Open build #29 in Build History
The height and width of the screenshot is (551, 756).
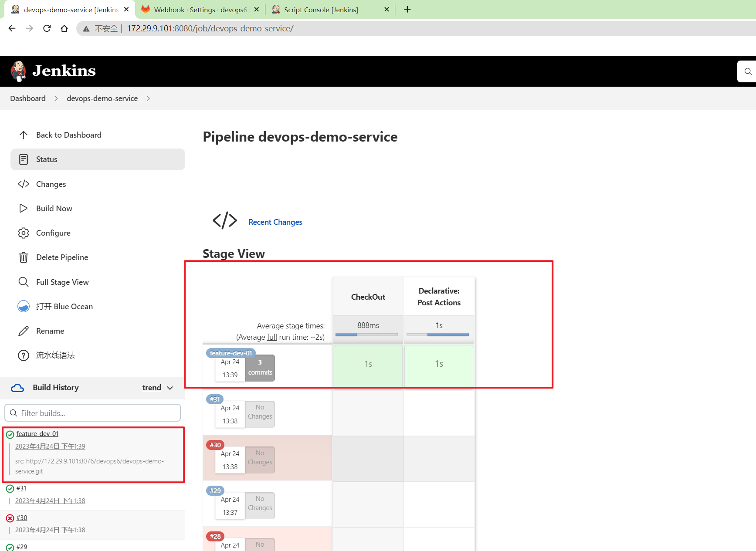(x=22, y=547)
